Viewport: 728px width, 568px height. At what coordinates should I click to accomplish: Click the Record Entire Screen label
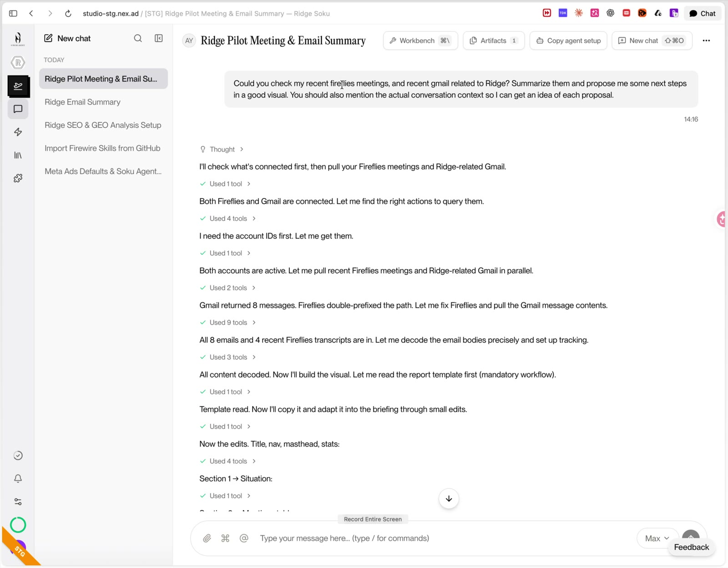373,519
